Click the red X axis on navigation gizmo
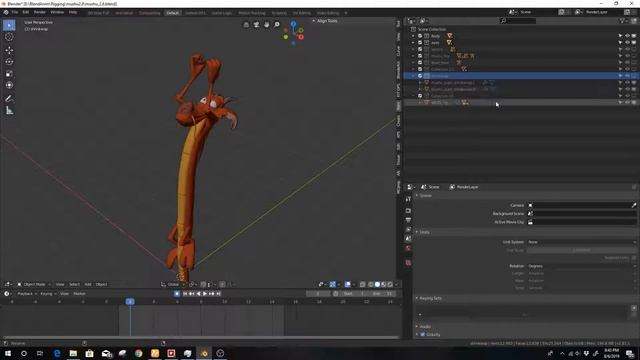This screenshot has height=360, width=640. coord(301,37)
